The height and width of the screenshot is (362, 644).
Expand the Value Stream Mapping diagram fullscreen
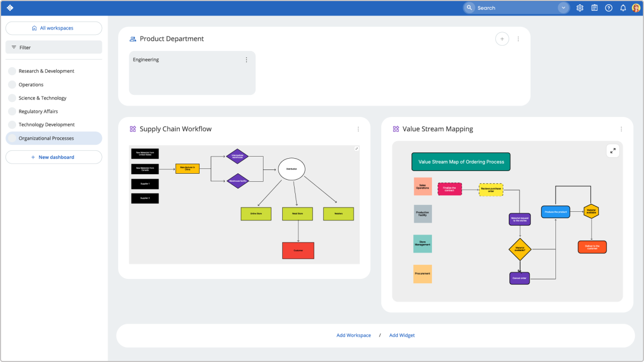pyautogui.click(x=613, y=151)
